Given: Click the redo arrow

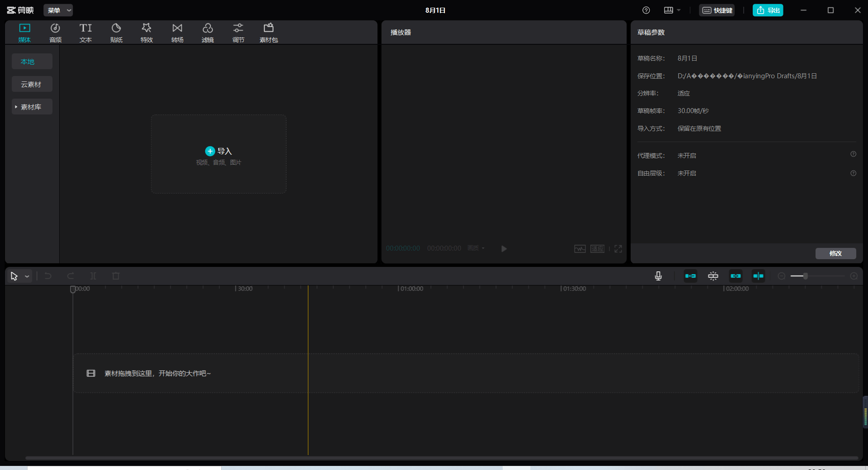Looking at the screenshot, I should [71, 276].
